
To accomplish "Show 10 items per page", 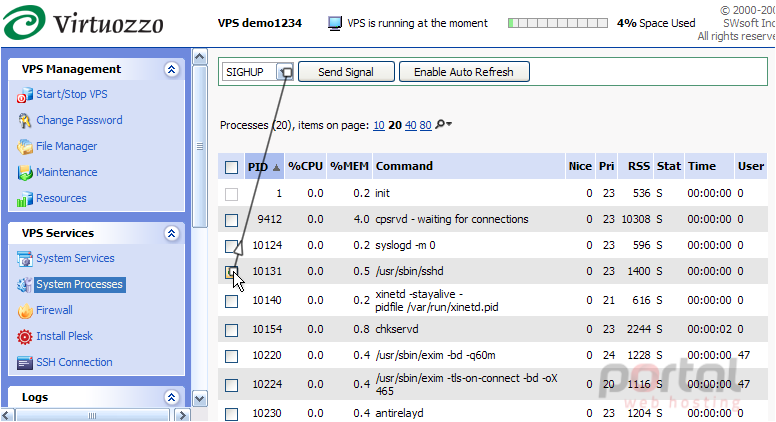I will tap(379, 126).
